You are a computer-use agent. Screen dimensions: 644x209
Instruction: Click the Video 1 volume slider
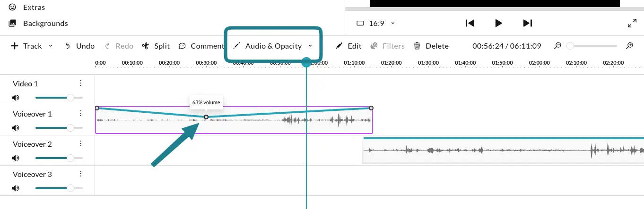coord(59,97)
